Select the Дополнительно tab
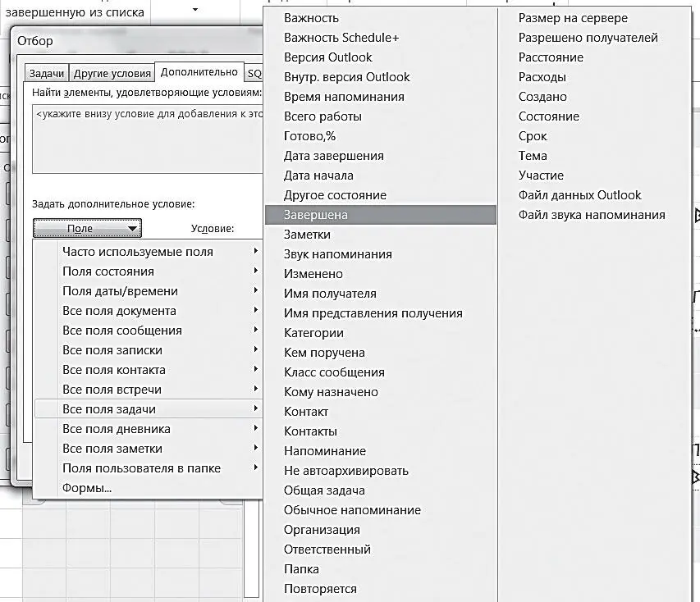The width and height of the screenshot is (700, 602). pos(199,72)
